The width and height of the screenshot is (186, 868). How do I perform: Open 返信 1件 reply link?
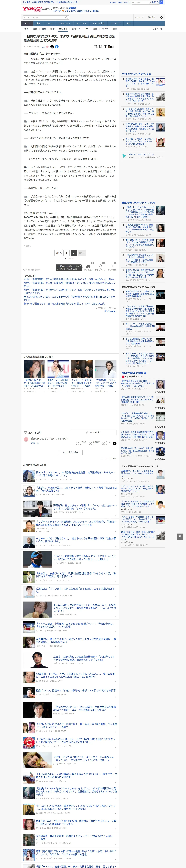tap(34, 443)
